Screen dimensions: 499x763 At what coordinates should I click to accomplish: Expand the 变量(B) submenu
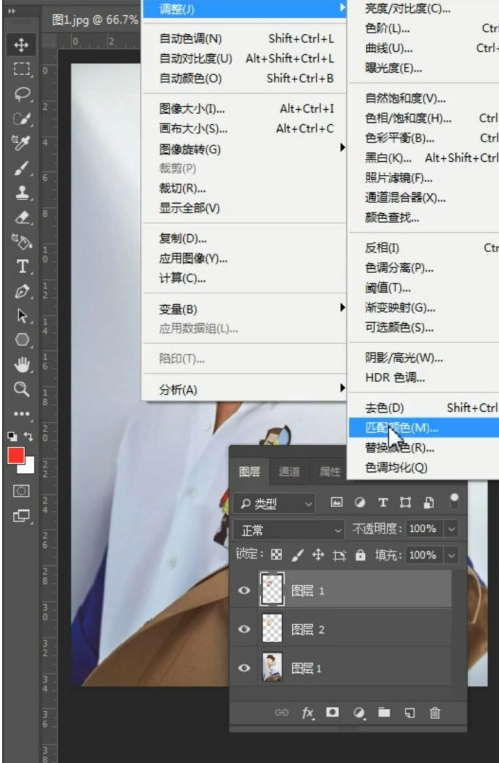(244, 309)
